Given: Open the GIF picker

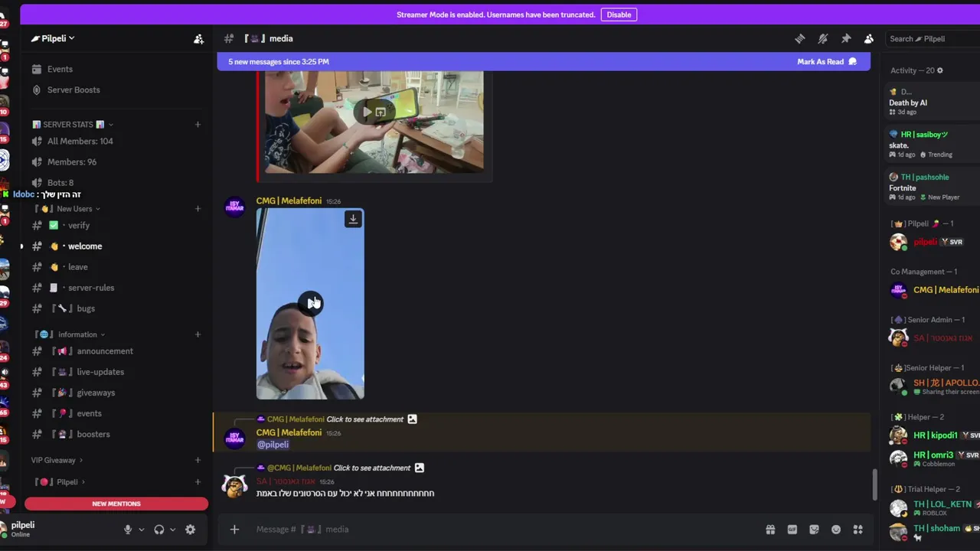Looking at the screenshot, I should point(792,529).
